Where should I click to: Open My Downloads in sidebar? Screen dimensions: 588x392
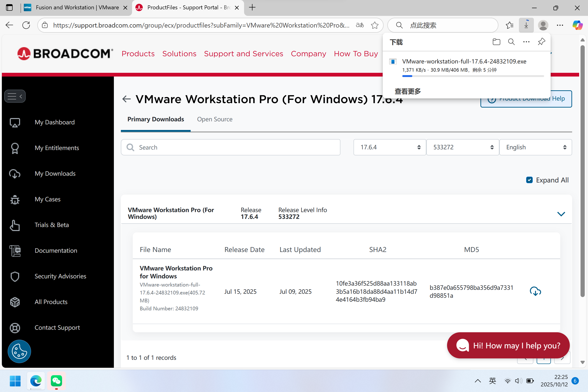(x=55, y=174)
